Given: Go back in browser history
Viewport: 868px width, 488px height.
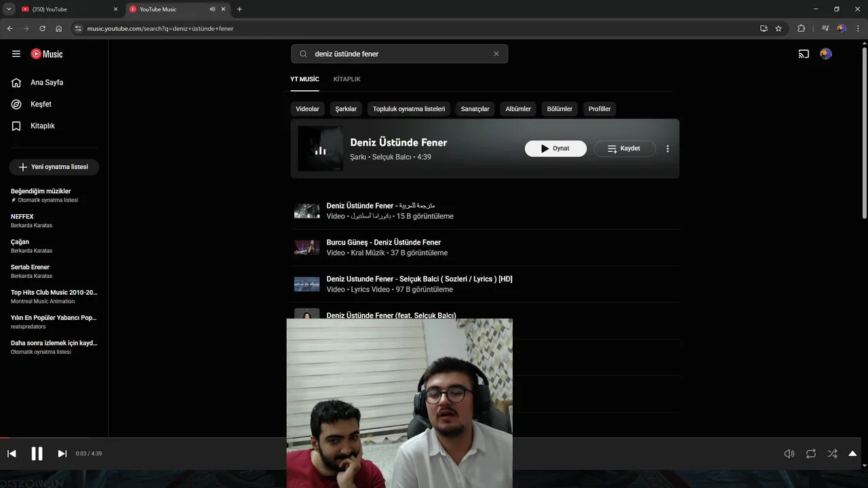Looking at the screenshot, I should (x=9, y=28).
